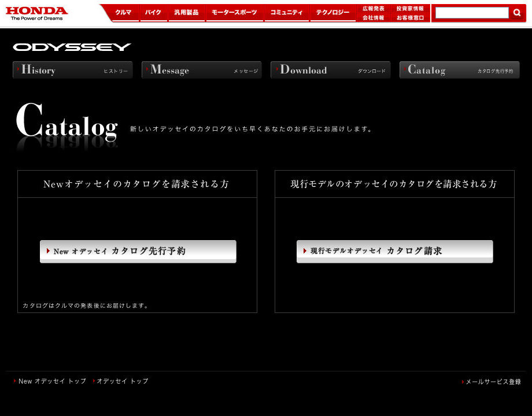532x416 pixels.
Task: Click 現行モデルオデッセイ カタログ請求 button
Action: coord(394,252)
